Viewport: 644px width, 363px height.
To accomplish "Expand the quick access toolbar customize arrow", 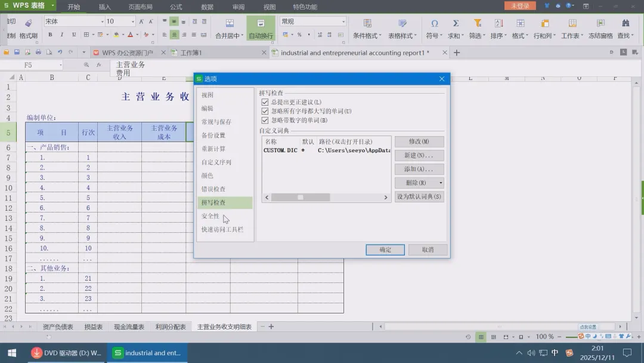I will 83,52.
